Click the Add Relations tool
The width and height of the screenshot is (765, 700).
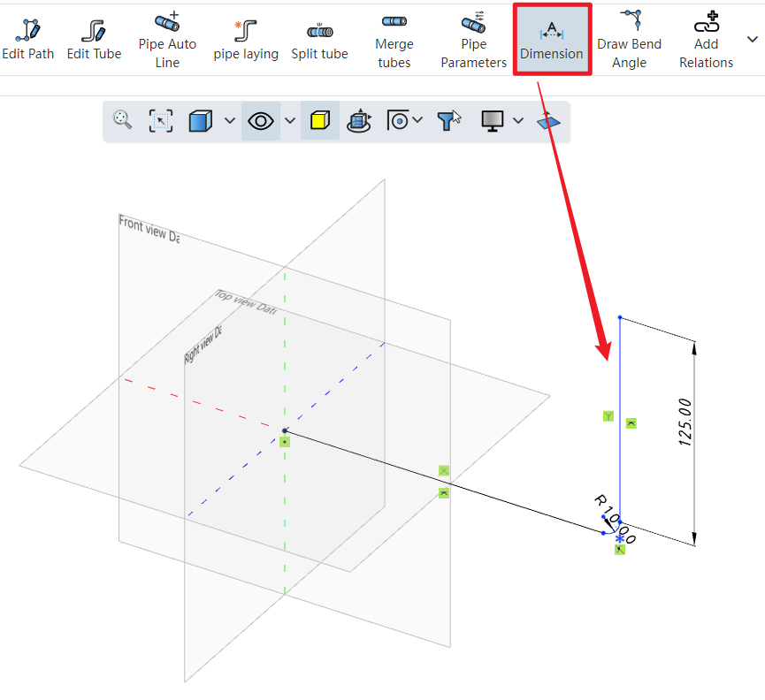(x=706, y=40)
